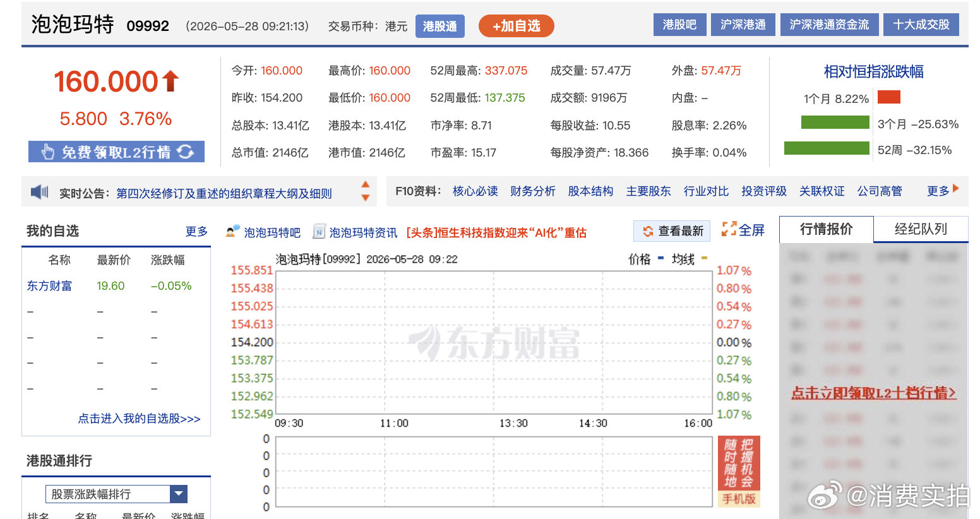Viewport: 980px width, 519px height.
Task: Click the refresh icon in 查看最新 button
Action: click(648, 231)
